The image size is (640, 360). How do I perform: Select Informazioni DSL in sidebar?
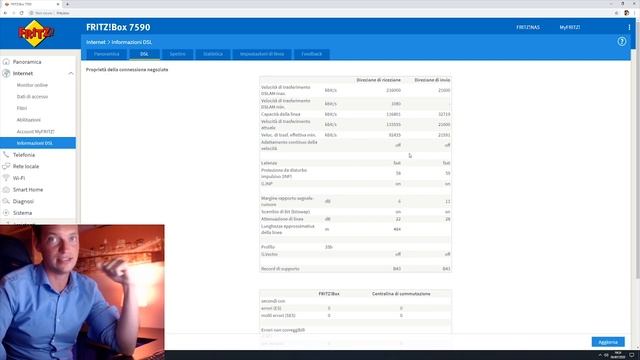(38, 143)
